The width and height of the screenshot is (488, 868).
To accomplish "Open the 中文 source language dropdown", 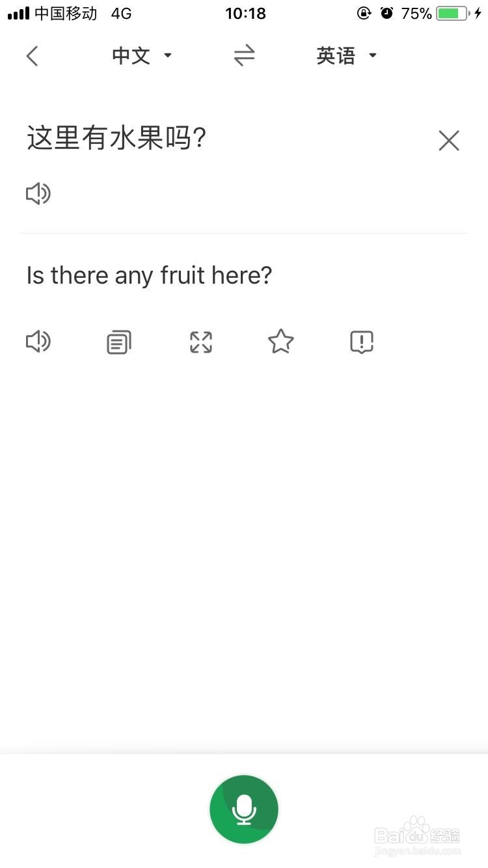I will pyautogui.click(x=142, y=56).
